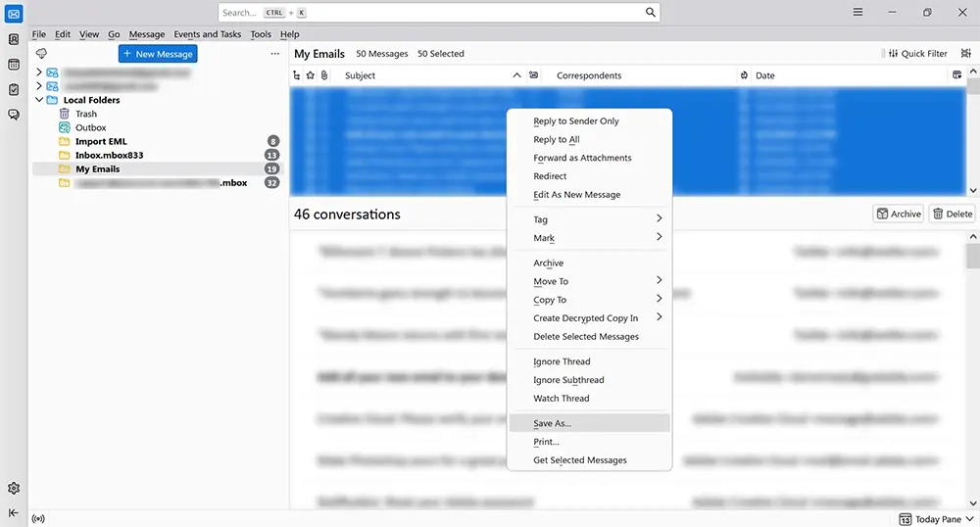Open the Chat space icon
This screenshot has width=980, height=527.
pyautogui.click(x=14, y=115)
